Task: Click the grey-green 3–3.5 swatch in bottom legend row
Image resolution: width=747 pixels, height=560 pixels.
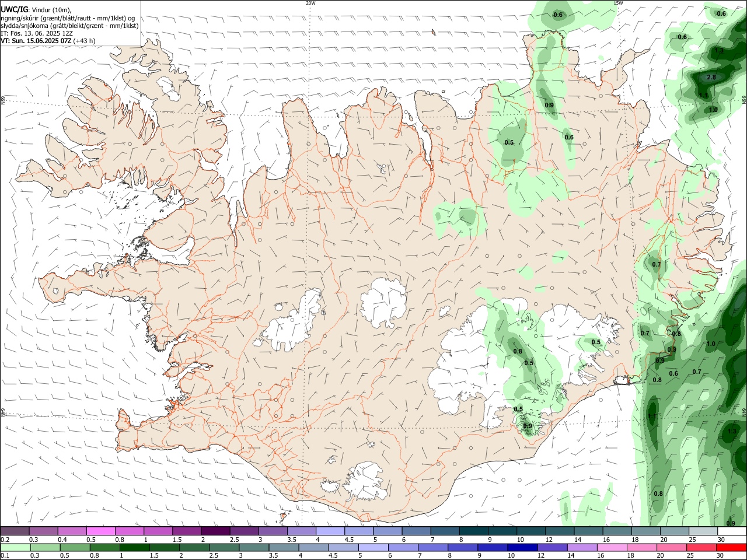Action: tap(254, 547)
